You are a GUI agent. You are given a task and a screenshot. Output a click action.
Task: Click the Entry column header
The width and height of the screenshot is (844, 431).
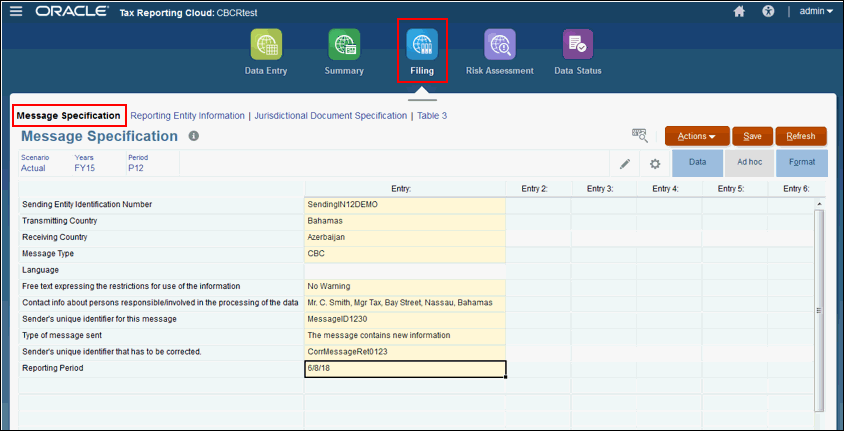[x=405, y=189]
